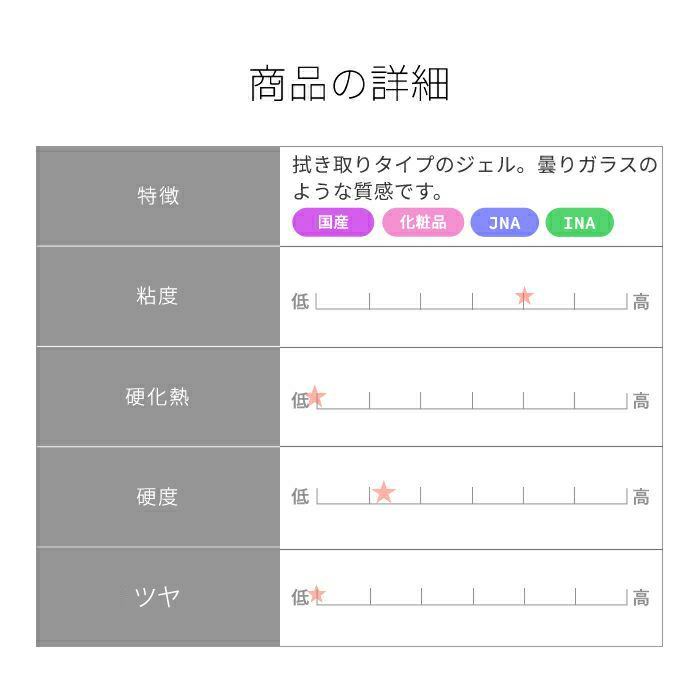The width and height of the screenshot is (700, 700).
Task: Select the 硬度 row label
Action: 158,497
